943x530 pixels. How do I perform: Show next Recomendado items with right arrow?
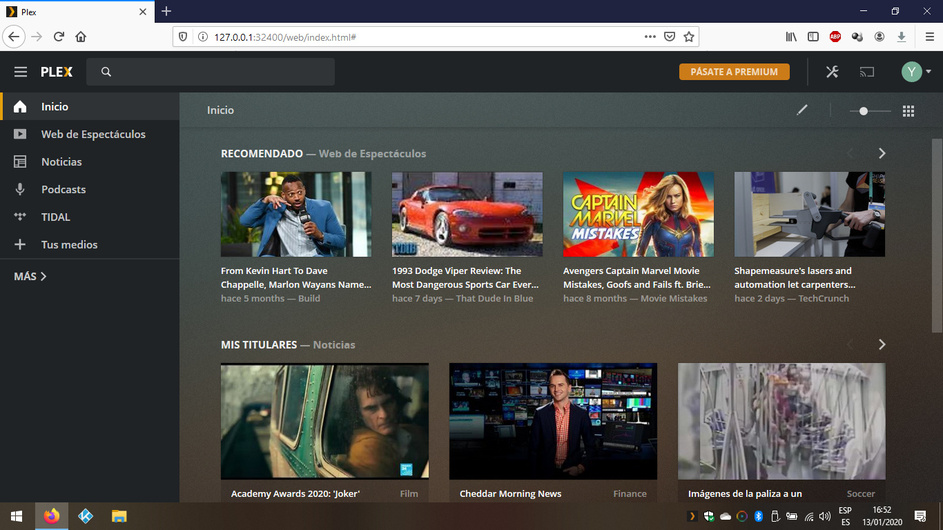[882, 153]
